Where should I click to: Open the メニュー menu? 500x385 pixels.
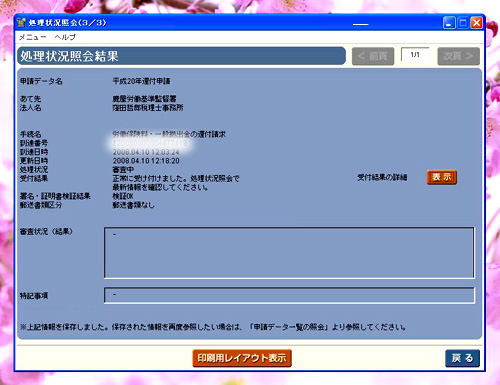tap(32, 37)
